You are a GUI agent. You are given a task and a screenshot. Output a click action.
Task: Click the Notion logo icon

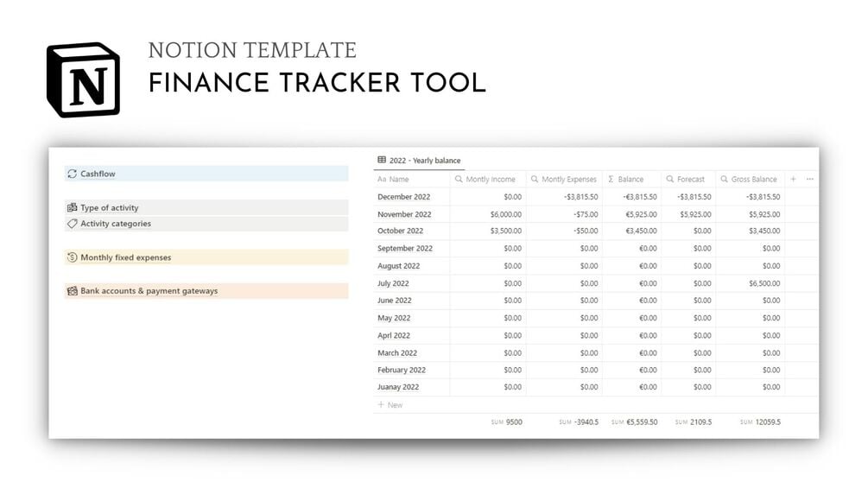point(84,79)
